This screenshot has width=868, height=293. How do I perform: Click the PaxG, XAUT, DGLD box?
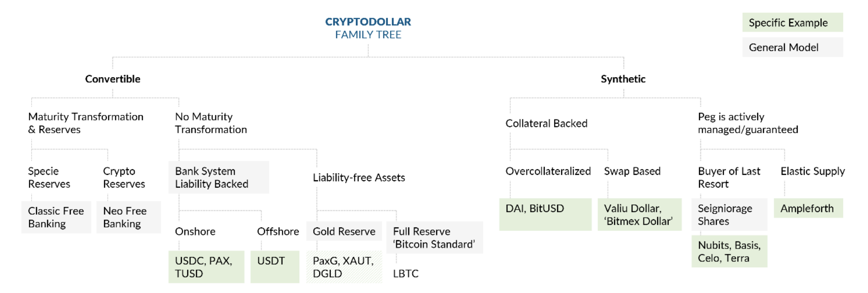(x=344, y=267)
